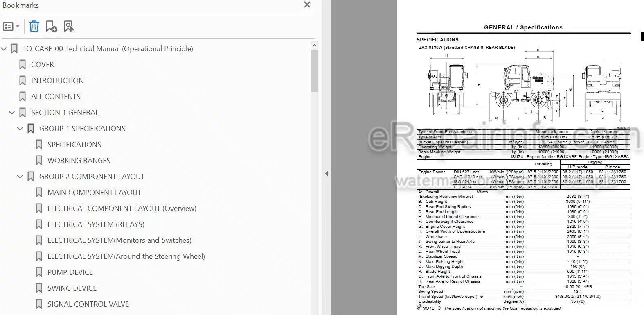
Task: Open the COVER bookmark
Action: (43, 65)
